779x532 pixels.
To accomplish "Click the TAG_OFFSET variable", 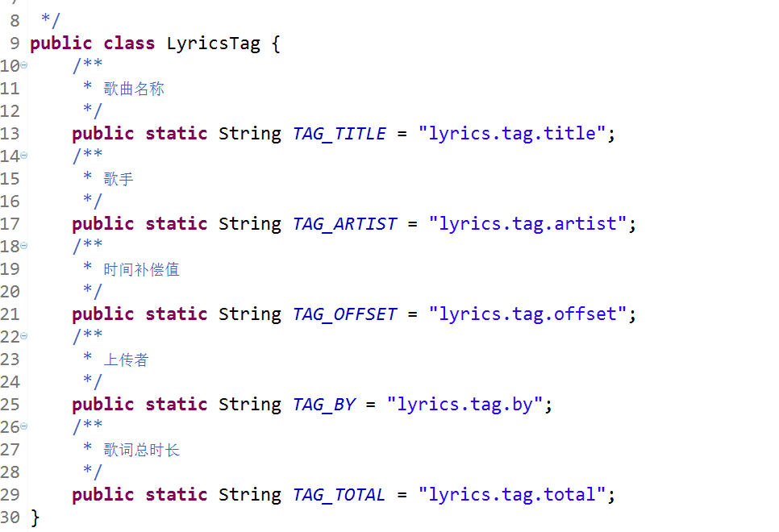I will pyautogui.click(x=344, y=314).
